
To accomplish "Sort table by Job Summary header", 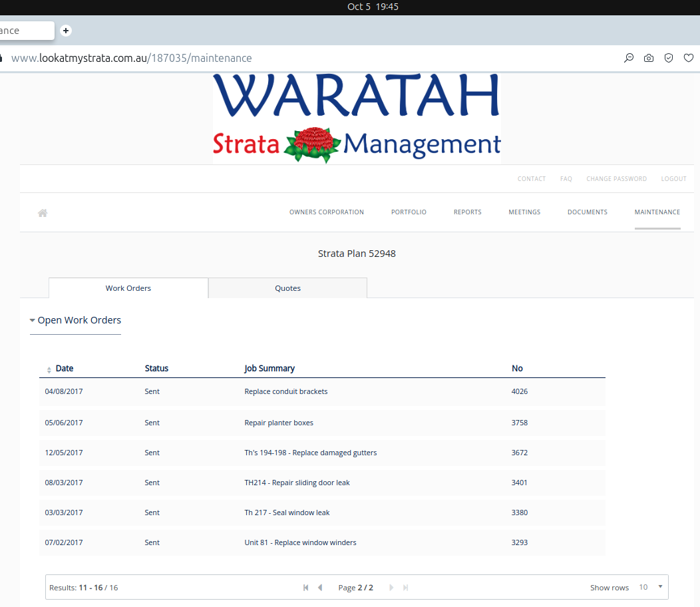I will click(x=269, y=369).
